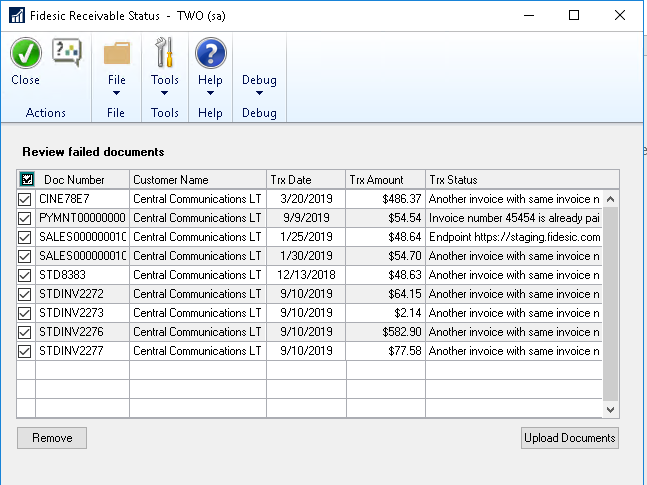
Task: Expand the File dropdown arrow
Action: tap(117, 93)
